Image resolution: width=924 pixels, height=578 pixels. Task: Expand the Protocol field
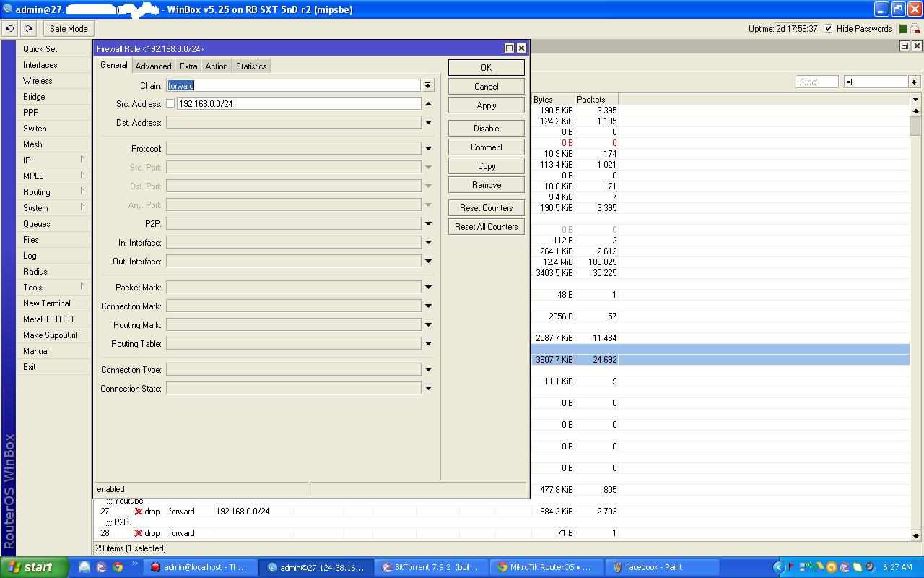(428, 148)
